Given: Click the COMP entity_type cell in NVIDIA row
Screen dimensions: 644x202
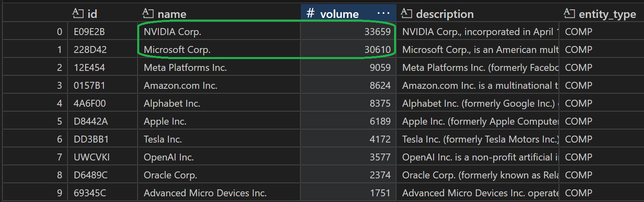Looking at the screenshot, I should point(602,32).
